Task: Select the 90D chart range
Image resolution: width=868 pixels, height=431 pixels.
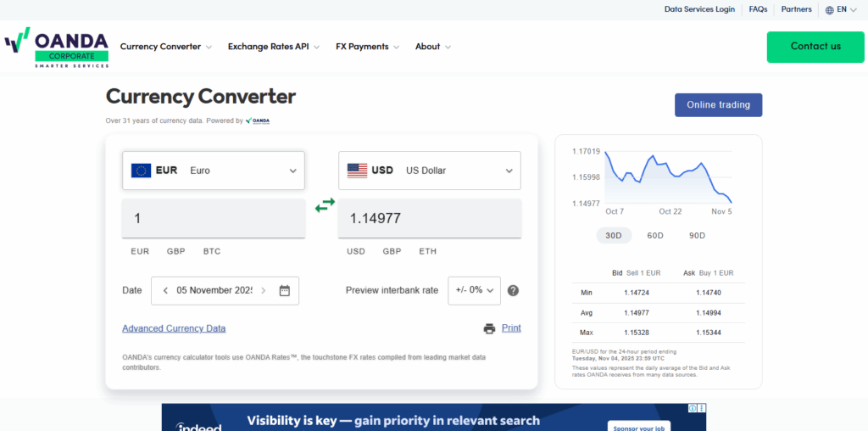Action: coord(697,236)
